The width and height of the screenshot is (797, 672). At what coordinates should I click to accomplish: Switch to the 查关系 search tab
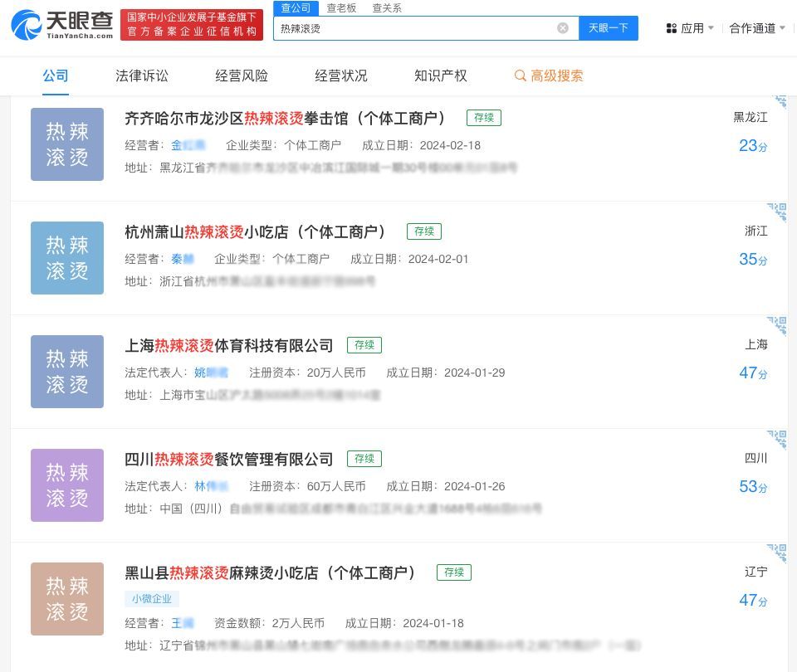coord(387,7)
